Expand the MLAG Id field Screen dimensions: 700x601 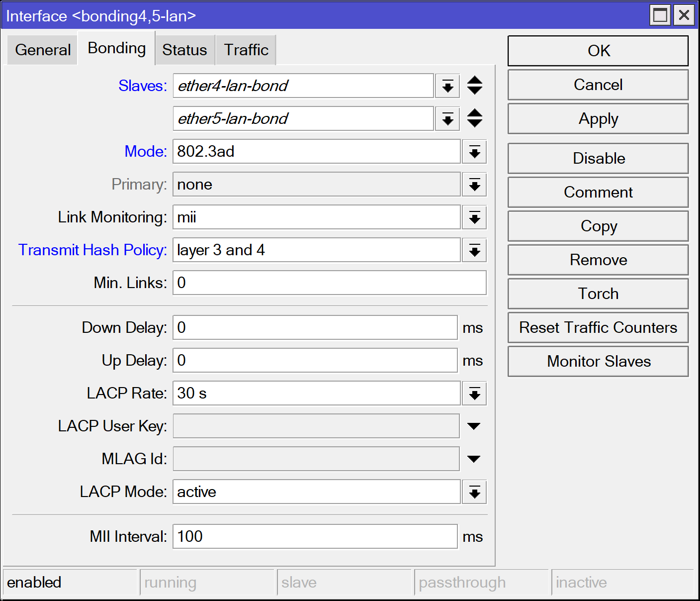474,459
